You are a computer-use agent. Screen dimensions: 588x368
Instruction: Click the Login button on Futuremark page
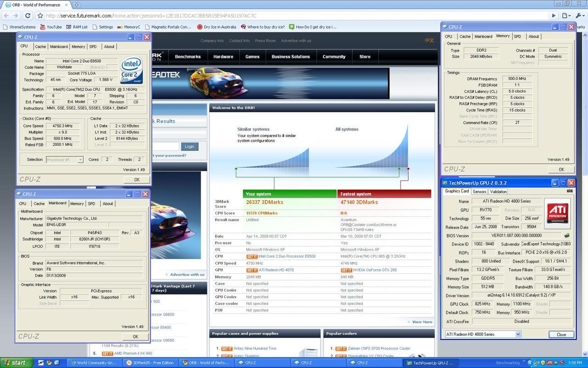(x=189, y=146)
